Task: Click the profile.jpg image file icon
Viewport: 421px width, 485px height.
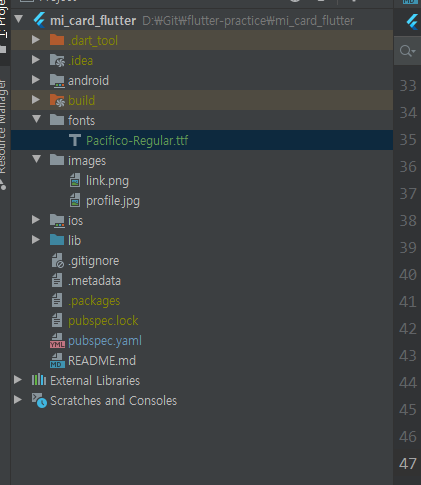Action: 75,200
